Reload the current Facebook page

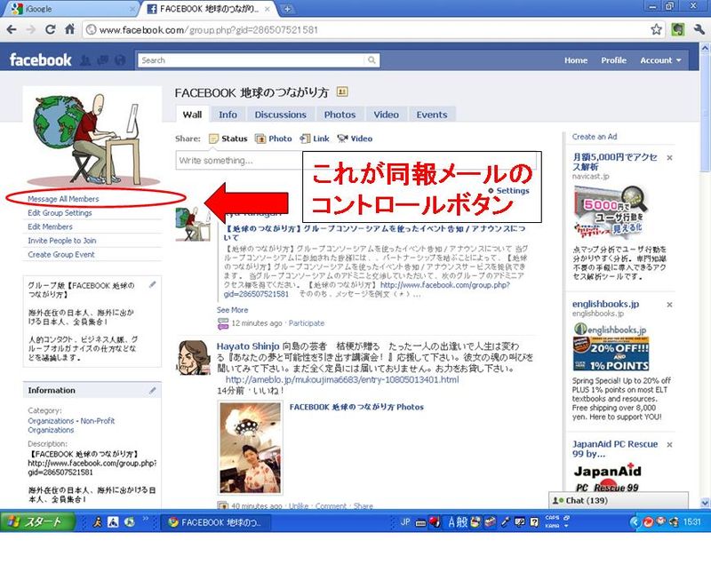(51, 30)
